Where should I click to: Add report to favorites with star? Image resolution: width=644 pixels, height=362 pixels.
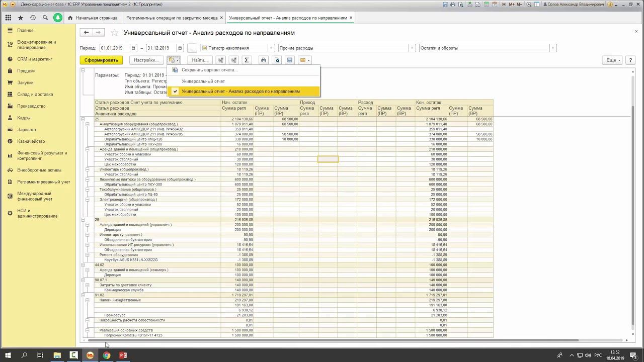(114, 33)
